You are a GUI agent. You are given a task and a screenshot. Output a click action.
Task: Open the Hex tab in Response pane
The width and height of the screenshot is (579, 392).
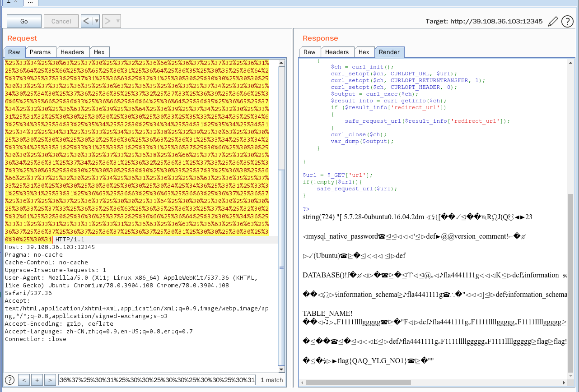tap(364, 52)
